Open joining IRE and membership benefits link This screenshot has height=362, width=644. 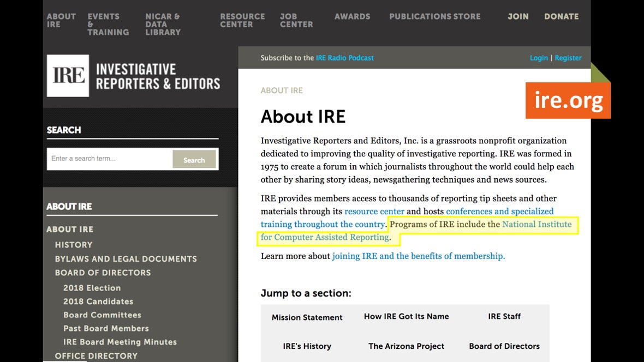coord(419,256)
